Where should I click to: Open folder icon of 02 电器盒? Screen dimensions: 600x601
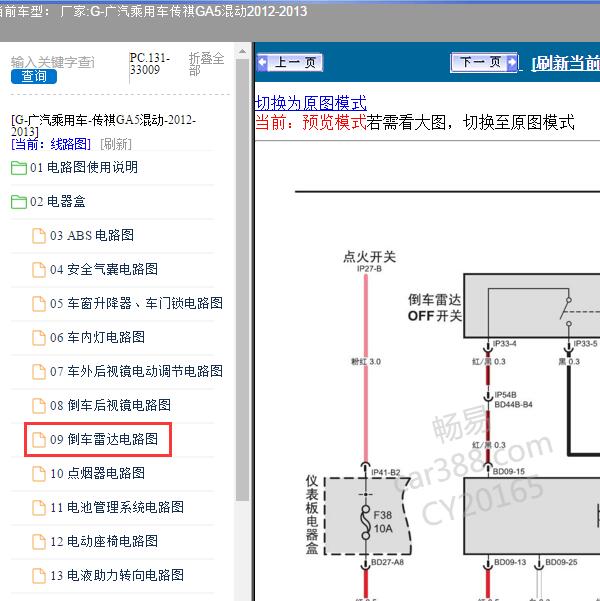click(x=19, y=202)
